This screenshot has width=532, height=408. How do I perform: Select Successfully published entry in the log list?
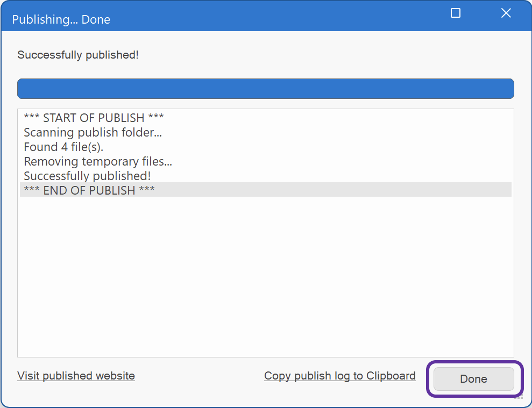coord(87,176)
